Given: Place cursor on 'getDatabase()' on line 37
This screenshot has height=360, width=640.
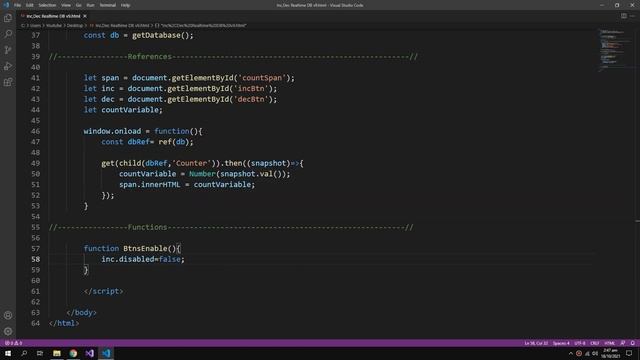Looking at the screenshot, I should coord(160,36).
